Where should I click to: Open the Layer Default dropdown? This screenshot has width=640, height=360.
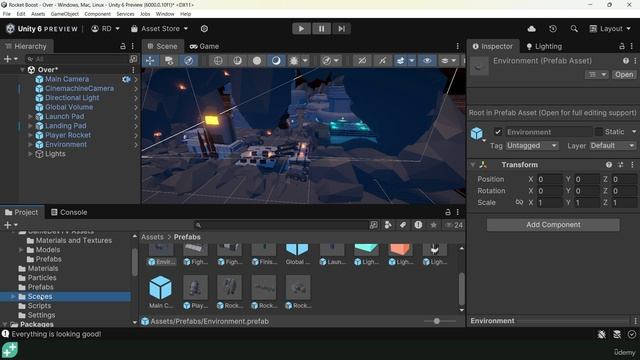612,146
